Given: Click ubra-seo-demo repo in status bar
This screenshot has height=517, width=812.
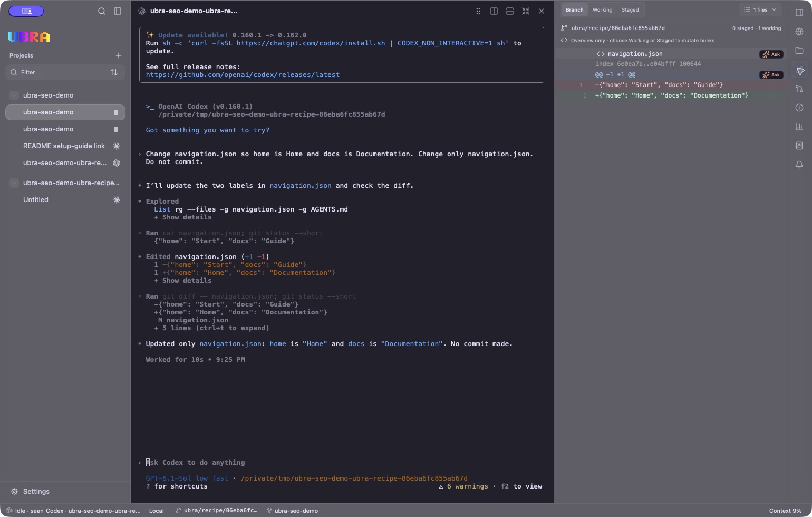Looking at the screenshot, I should coord(292,511).
